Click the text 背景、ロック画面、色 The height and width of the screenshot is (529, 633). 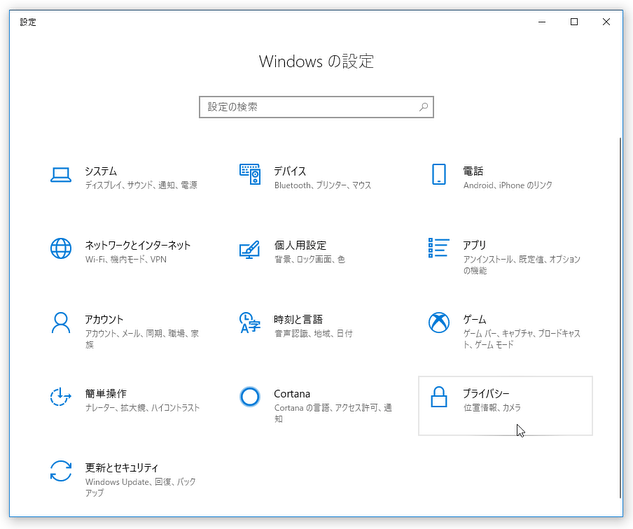coord(310,260)
